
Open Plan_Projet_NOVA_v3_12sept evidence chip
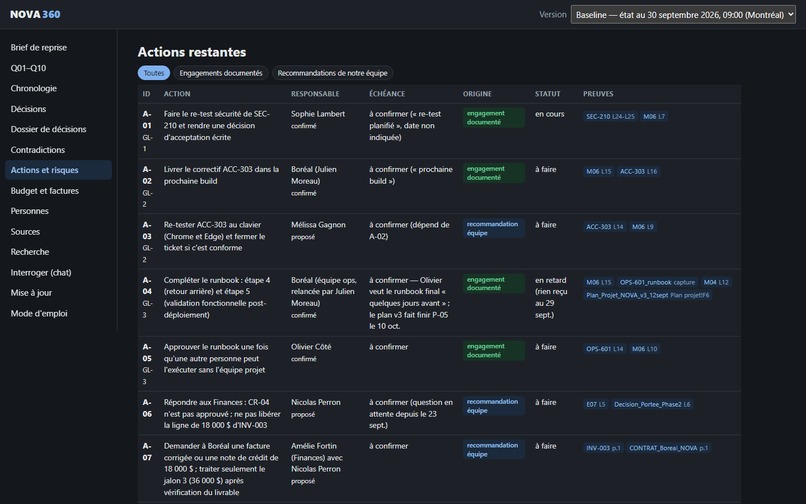[648, 295]
